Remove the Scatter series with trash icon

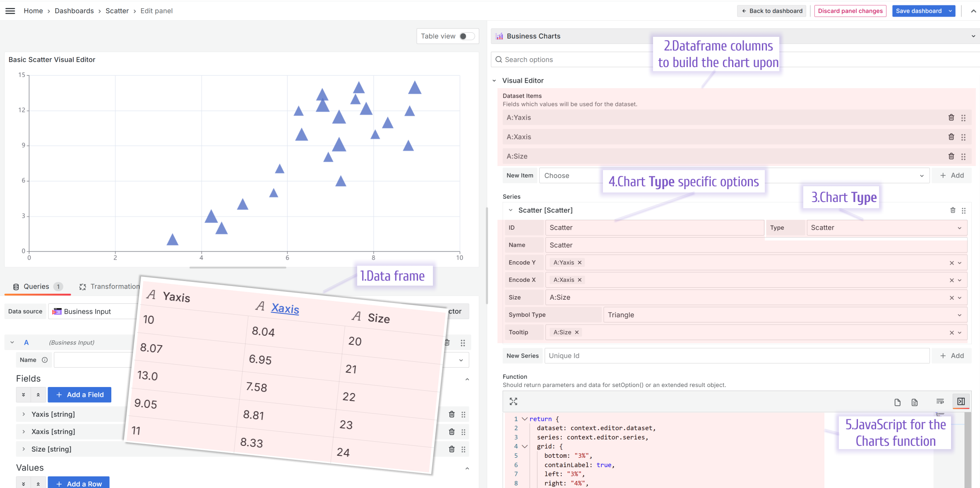(952, 210)
